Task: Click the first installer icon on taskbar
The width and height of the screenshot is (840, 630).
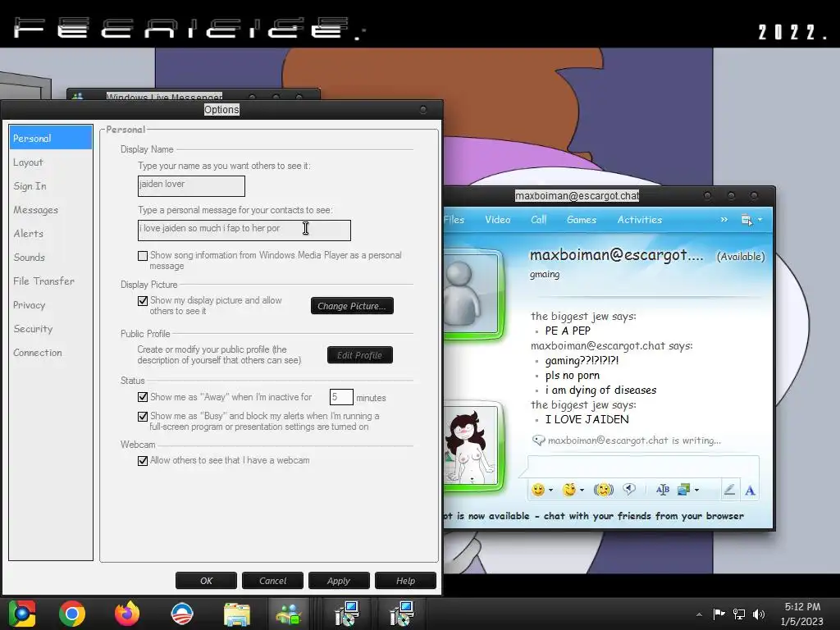Action: tap(347, 614)
